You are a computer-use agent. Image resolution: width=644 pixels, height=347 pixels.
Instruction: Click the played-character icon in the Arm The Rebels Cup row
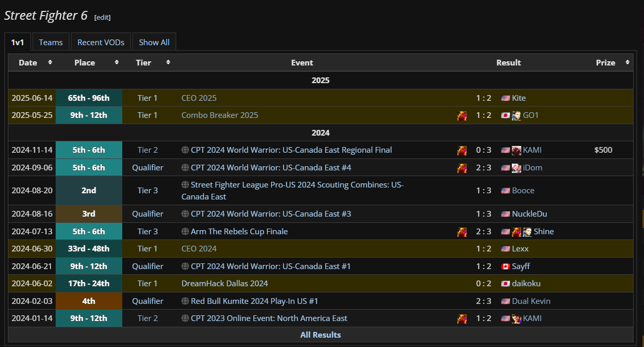(x=462, y=232)
